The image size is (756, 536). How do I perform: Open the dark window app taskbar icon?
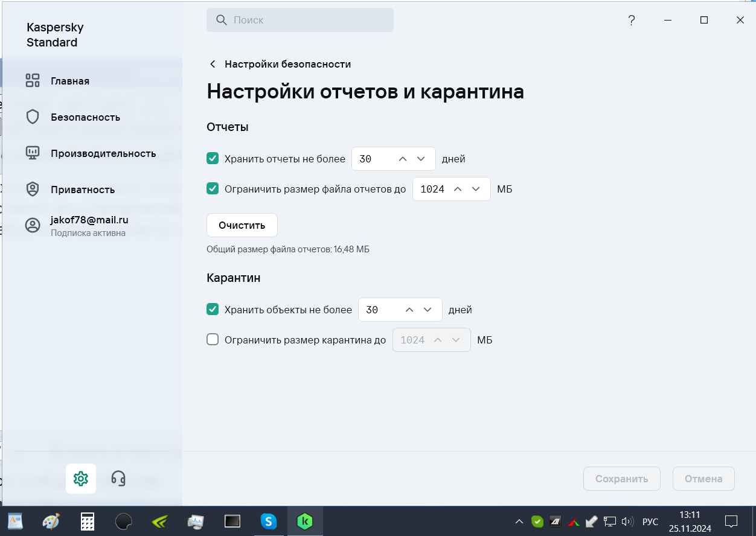tap(232, 522)
